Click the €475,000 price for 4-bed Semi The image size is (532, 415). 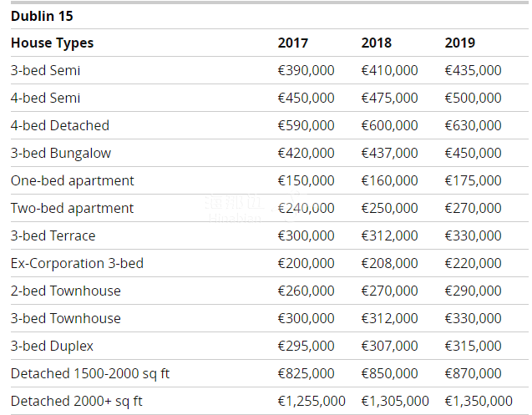(x=389, y=98)
